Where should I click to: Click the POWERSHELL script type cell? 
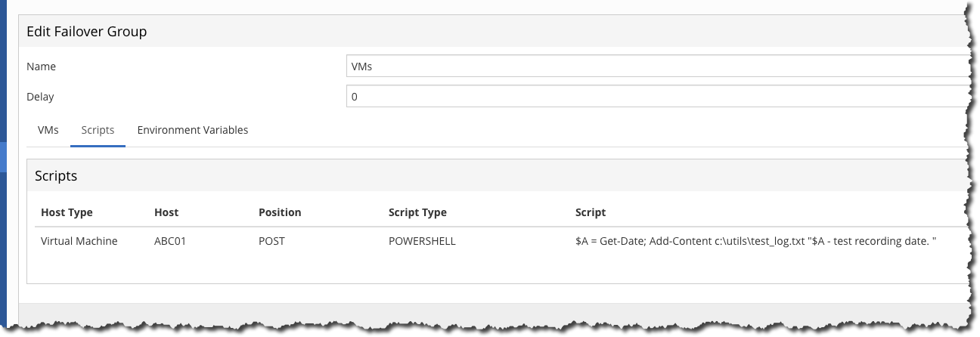click(422, 242)
